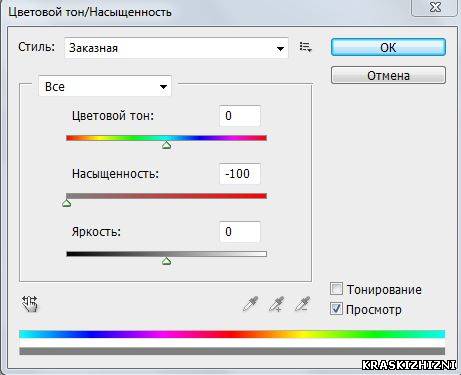The height and width of the screenshot is (375, 461).
Task: Confirm with the OK button
Action: 388,47
